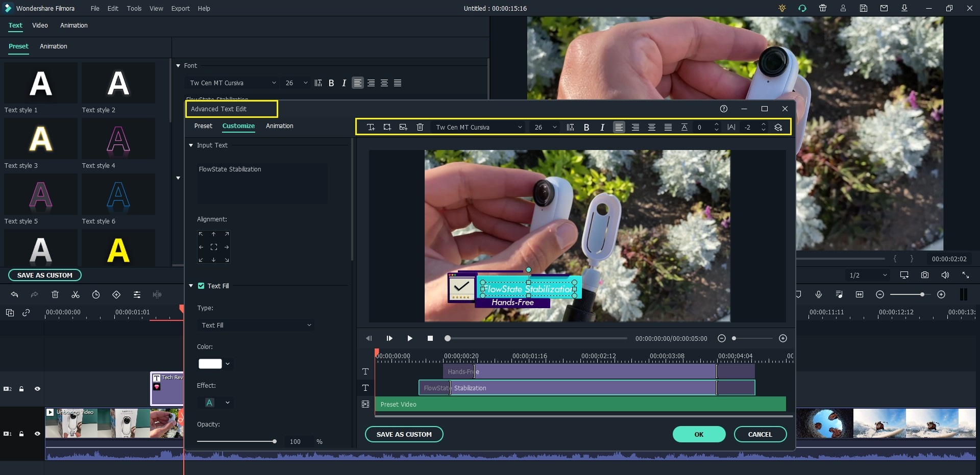Lock video track 2
Screen dimensions: 980x475
point(21,389)
